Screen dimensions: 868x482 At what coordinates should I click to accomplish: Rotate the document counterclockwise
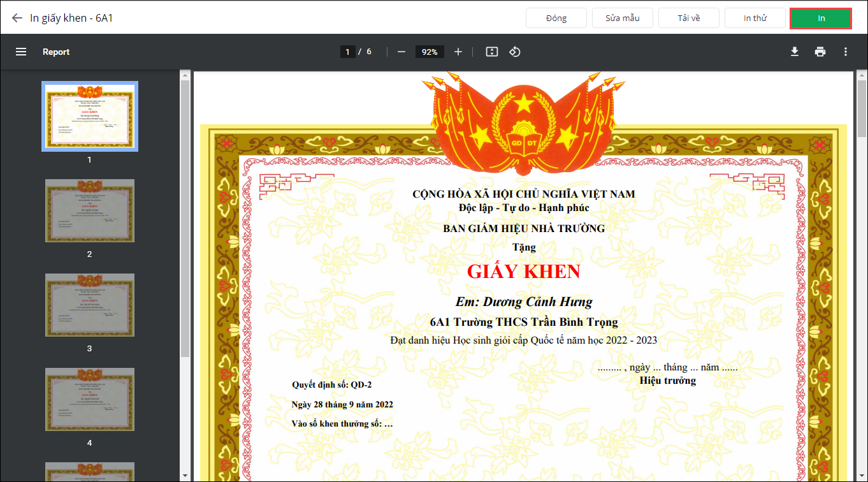515,52
